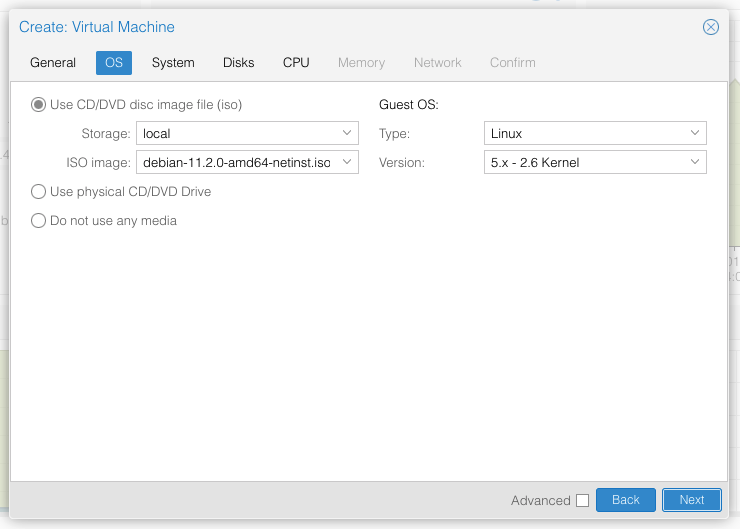Image resolution: width=740 pixels, height=529 pixels.
Task: Select Use physical CD/DVD Drive option
Action: [x=39, y=191]
